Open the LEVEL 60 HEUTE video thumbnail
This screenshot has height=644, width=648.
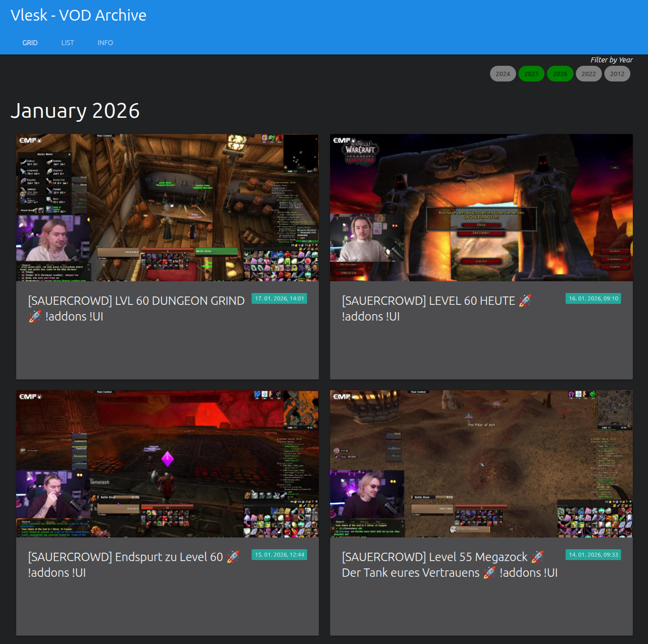481,208
